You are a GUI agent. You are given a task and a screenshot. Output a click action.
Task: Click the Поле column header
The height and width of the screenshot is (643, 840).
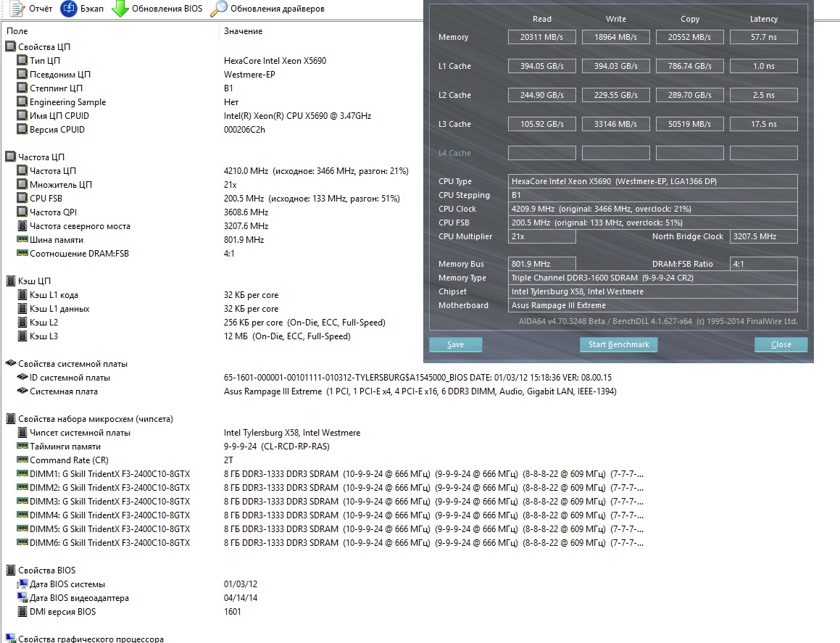point(17,31)
